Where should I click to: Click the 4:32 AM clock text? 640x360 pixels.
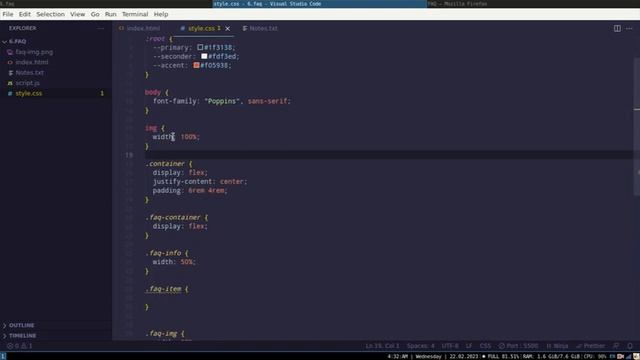coord(398,356)
